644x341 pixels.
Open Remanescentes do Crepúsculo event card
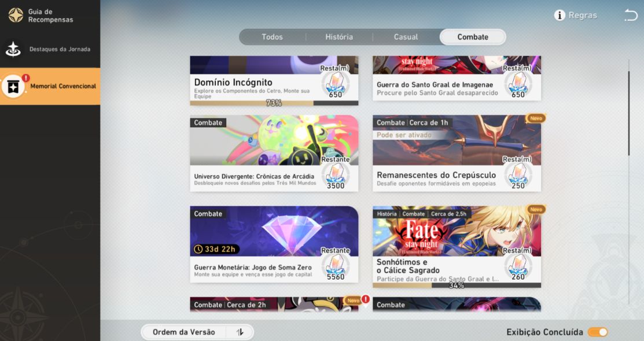pyautogui.click(x=457, y=154)
